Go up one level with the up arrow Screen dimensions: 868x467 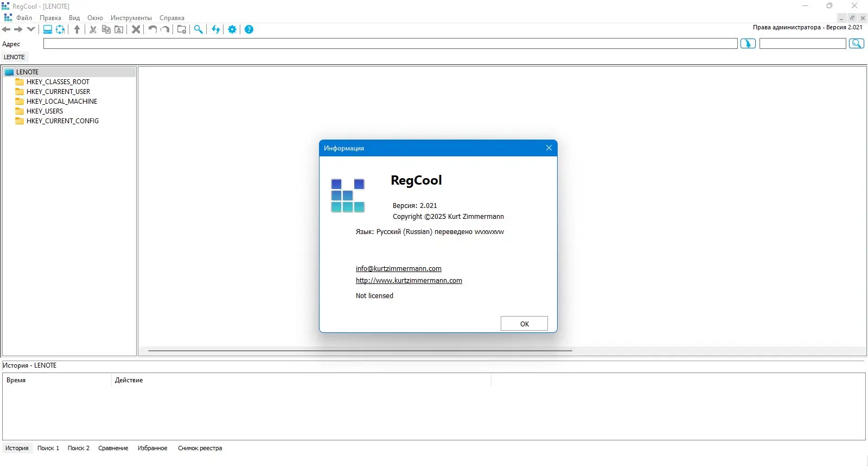[x=77, y=29]
